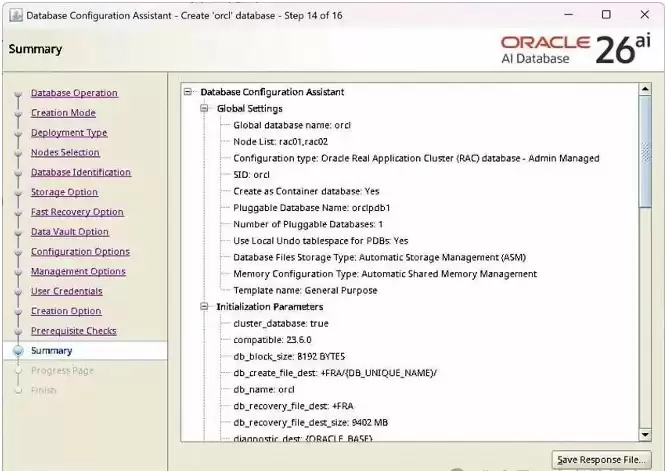This screenshot has height=471, width=666.
Task: Select the db_recovery_file_dest_size parameter entry
Action: coord(310,423)
